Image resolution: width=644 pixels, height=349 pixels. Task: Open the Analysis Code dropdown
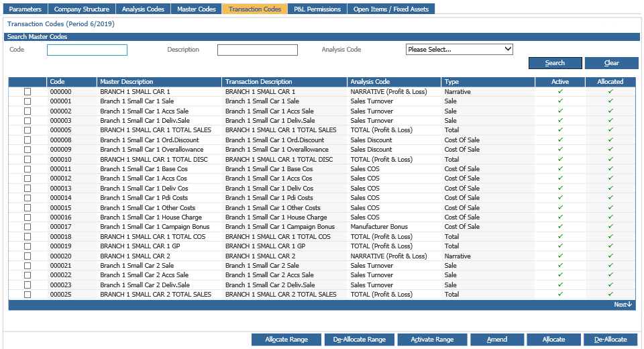coord(459,49)
